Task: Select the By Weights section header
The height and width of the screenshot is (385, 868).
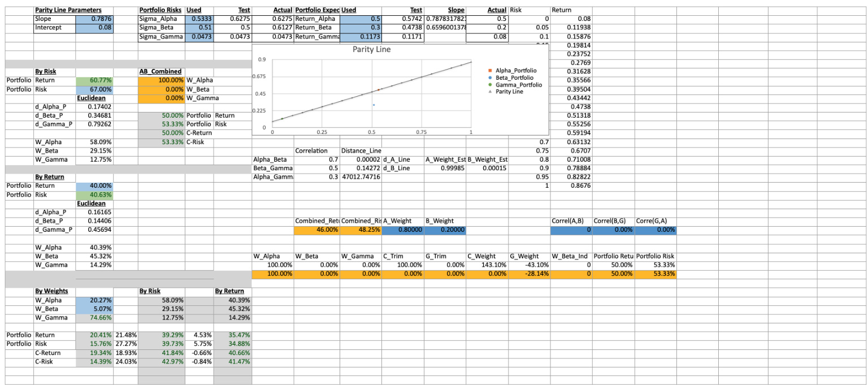Action: (x=52, y=291)
